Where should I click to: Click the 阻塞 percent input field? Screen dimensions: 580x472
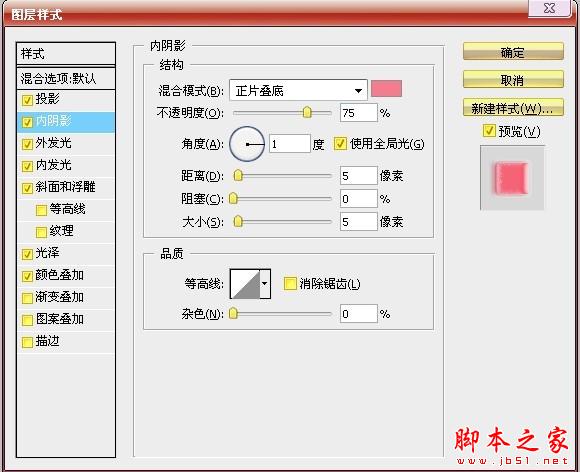[x=358, y=199]
